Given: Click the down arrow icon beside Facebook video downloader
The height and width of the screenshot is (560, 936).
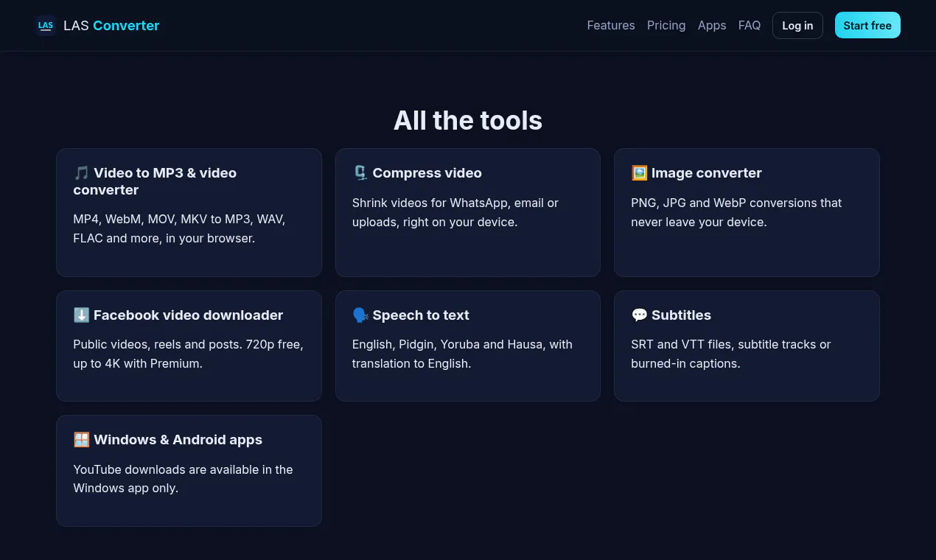Looking at the screenshot, I should [81, 315].
